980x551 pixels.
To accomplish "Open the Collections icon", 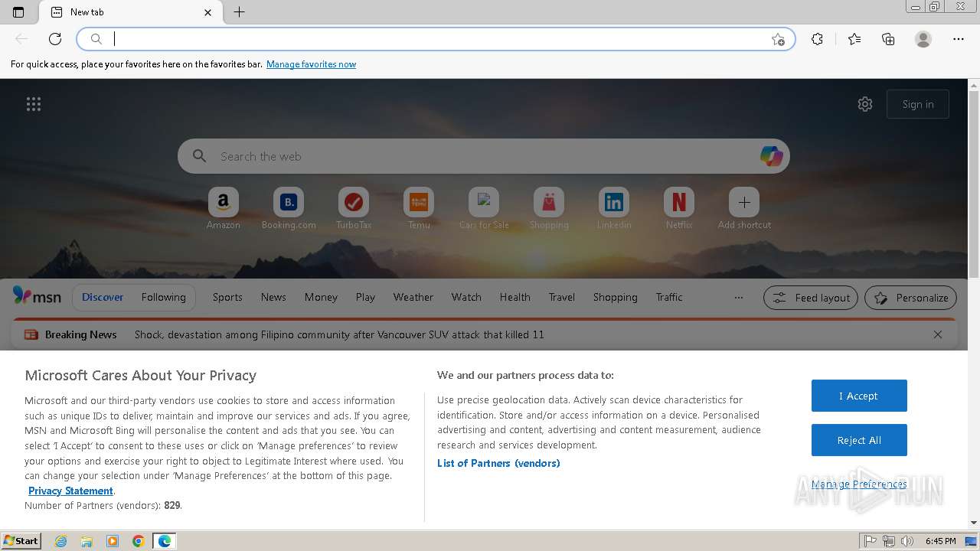I will [888, 39].
